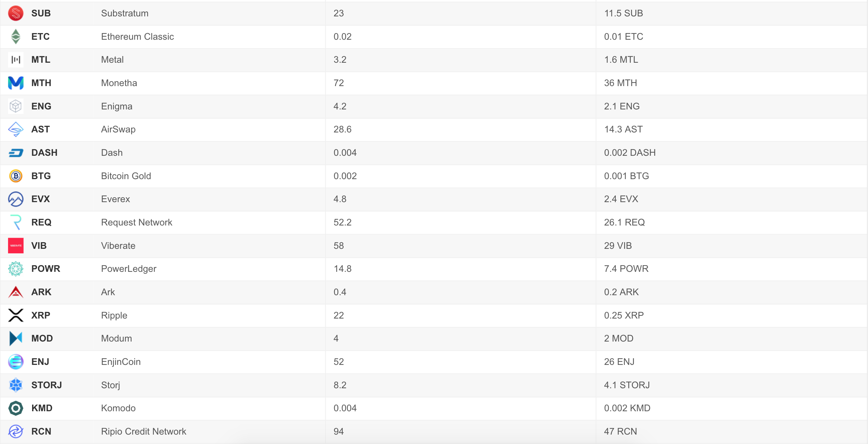Click the AirSwap name text
The height and width of the screenshot is (444, 868).
[x=118, y=129]
